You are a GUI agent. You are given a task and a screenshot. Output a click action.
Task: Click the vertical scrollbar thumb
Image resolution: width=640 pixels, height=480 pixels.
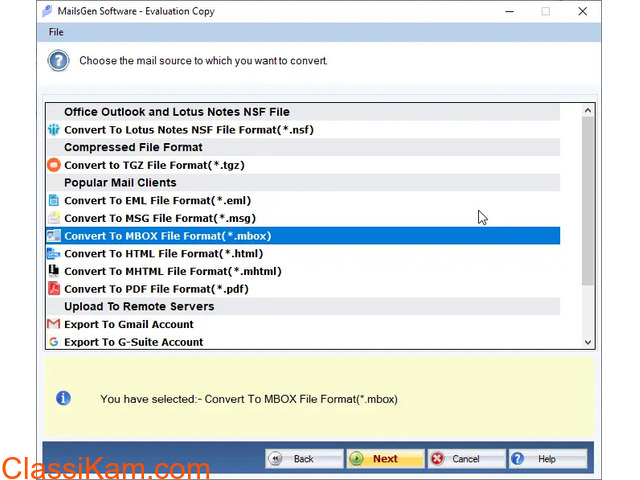[588, 201]
